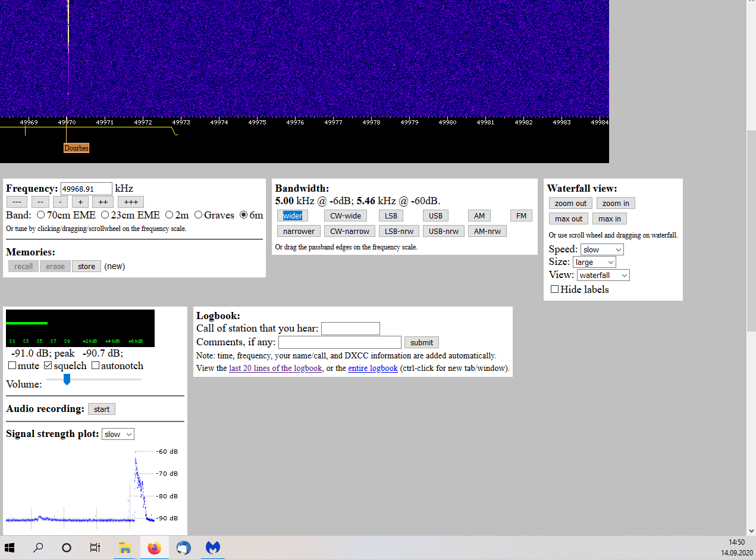The height and width of the screenshot is (559, 756).
Task: Switch to Firefox in taskbar
Action: [155, 548]
